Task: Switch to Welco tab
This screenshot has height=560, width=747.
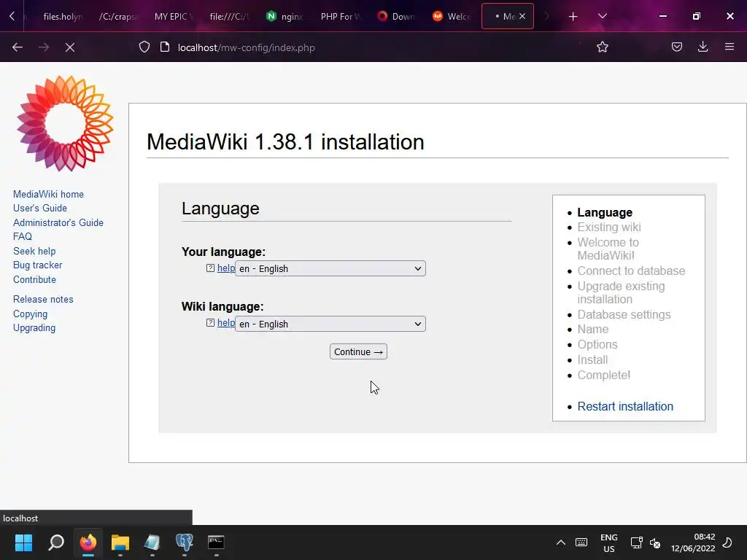Action: [452, 16]
